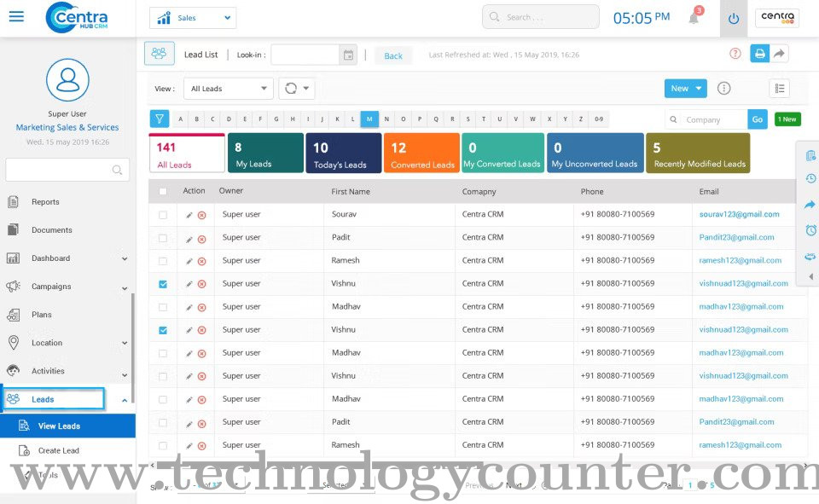Click the user profile avatar
This screenshot has height=504, width=819.
(x=67, y=80)
